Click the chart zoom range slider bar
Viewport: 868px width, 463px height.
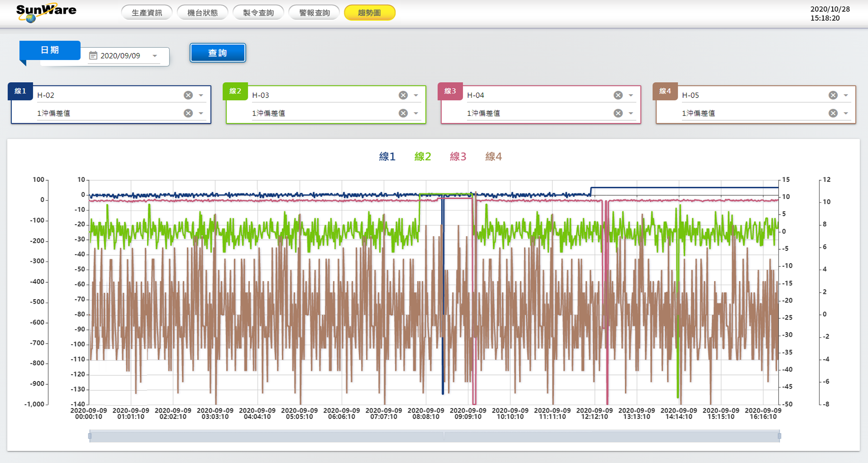point(434,436)
